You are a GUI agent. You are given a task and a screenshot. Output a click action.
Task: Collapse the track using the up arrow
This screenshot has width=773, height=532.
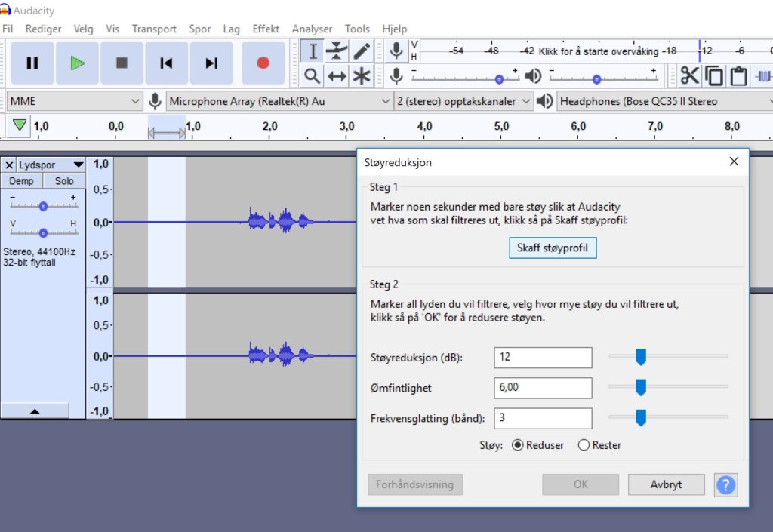pos(35,411)
